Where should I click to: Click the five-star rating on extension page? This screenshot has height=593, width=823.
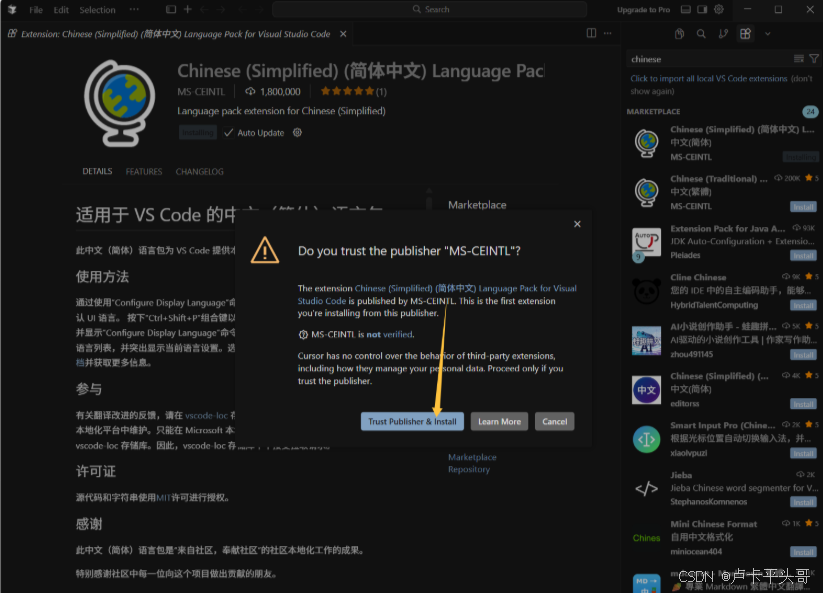point(347,91)
